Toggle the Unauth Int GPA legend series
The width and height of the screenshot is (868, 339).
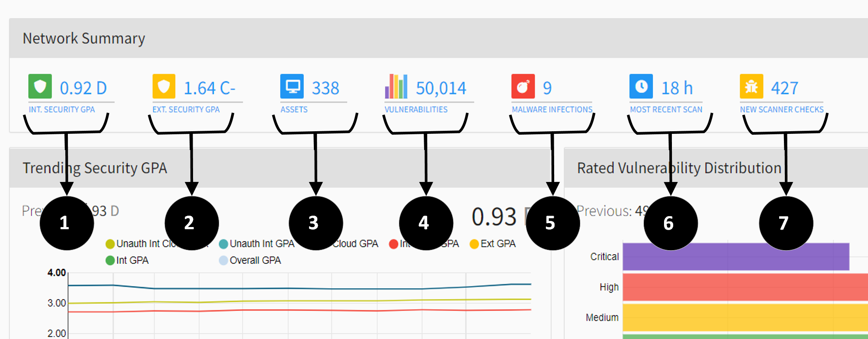pyautogui.click(x=257, y=244)
